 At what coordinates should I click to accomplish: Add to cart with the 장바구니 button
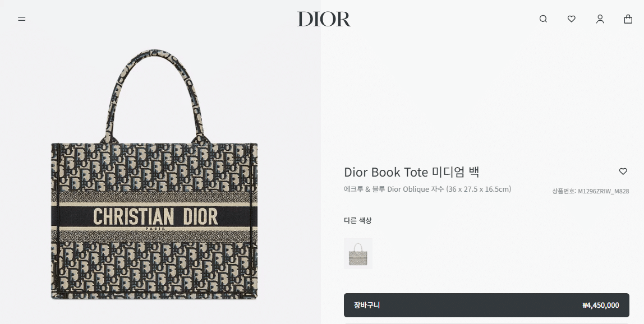pyautogui.click(x=486, y=305)
